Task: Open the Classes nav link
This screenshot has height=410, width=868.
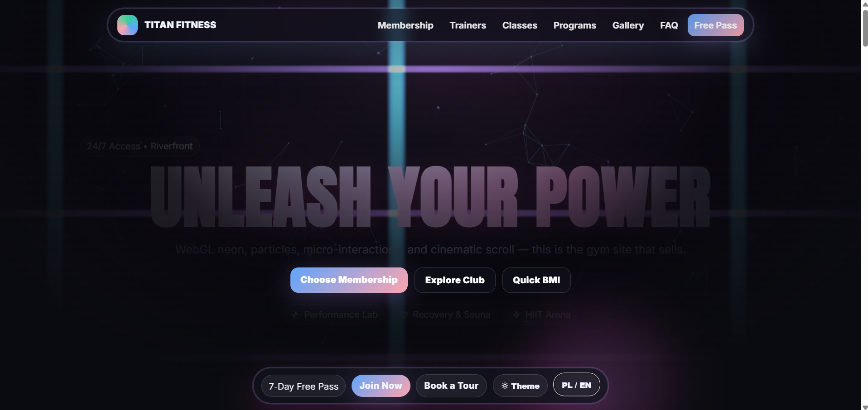Action: tap(520, 25)
